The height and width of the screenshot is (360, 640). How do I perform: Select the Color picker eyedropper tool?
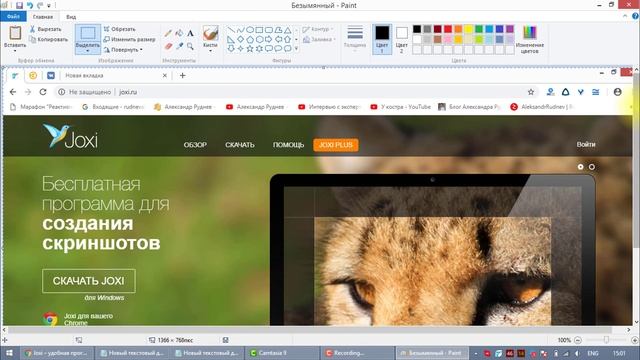[179, 46]
